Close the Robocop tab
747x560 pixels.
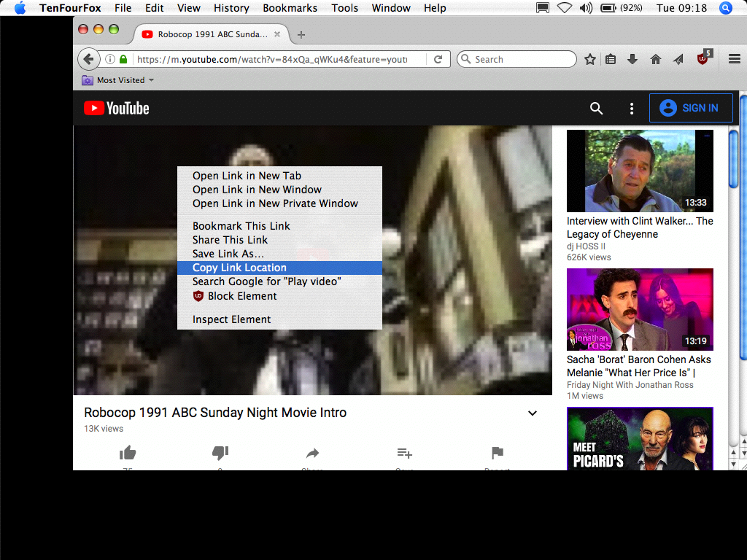tap(277, 34)
